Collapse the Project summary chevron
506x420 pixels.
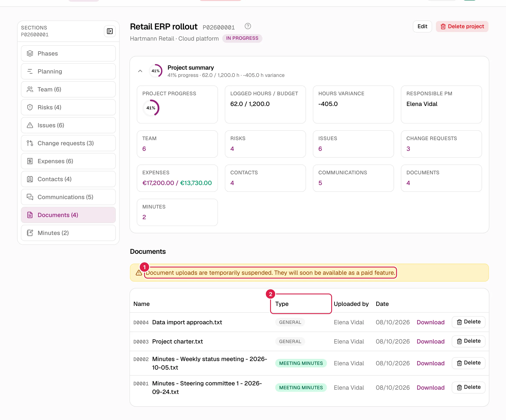tap(140, 71)
